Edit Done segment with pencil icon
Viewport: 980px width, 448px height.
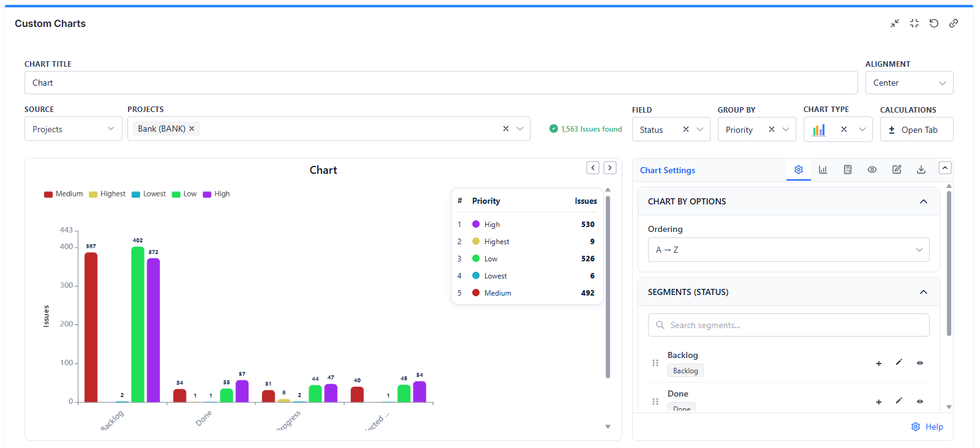(x=899, y=401)
